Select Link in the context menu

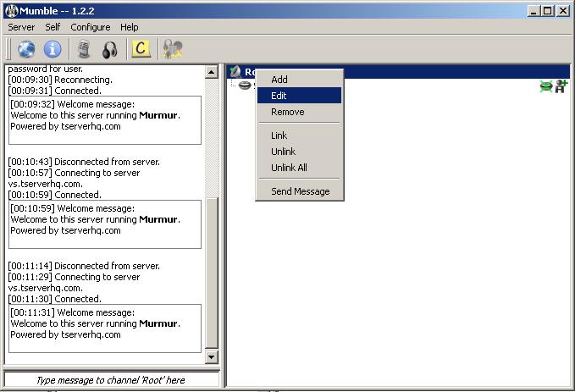pos(299,135)
